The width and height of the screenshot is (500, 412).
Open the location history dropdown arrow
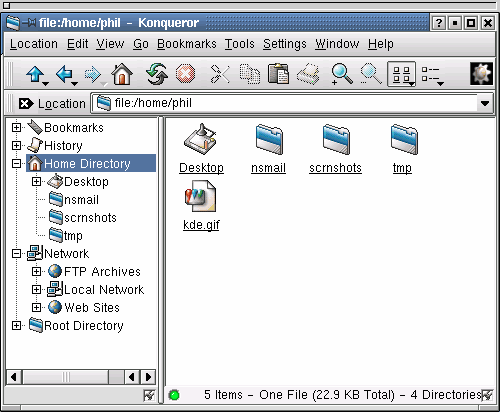(485, 104)
